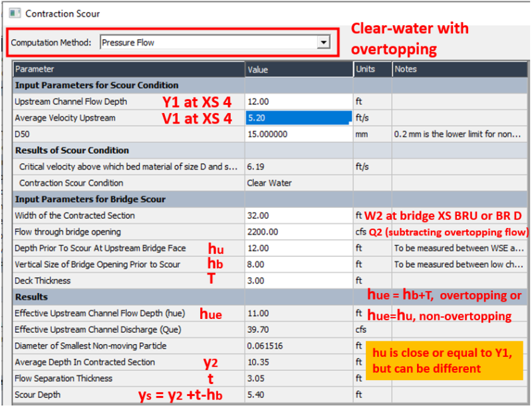Edit the D50 value cell

[x=298, y=134]
